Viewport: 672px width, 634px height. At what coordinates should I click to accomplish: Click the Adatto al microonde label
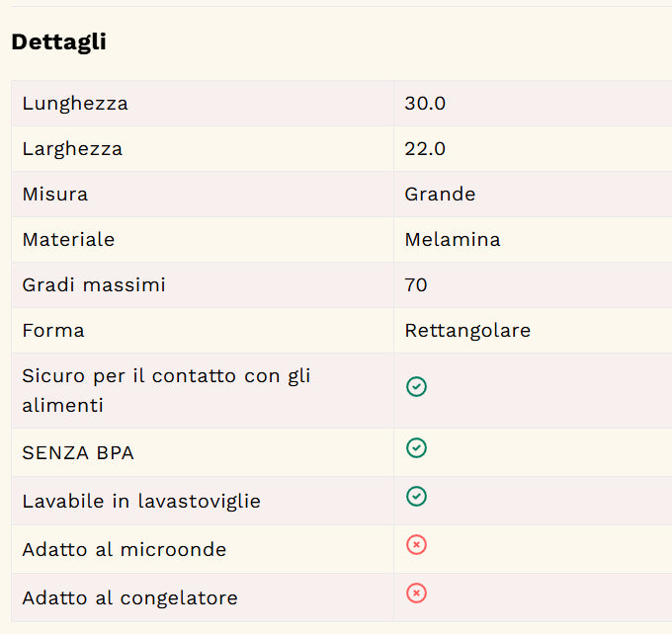[x=125, y=550]
